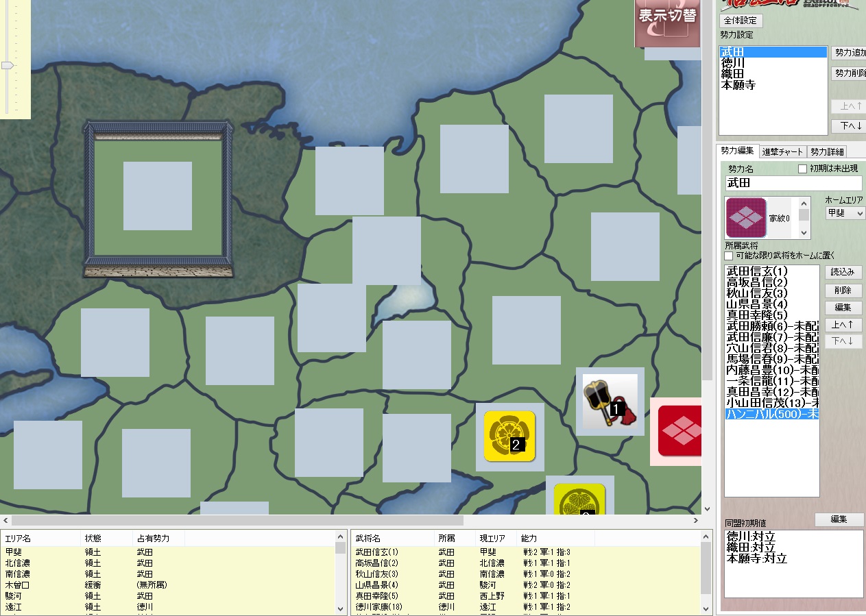Click 削除 button beside officer list
Viewport: 866px width, 616px height.
coord(843,291)
